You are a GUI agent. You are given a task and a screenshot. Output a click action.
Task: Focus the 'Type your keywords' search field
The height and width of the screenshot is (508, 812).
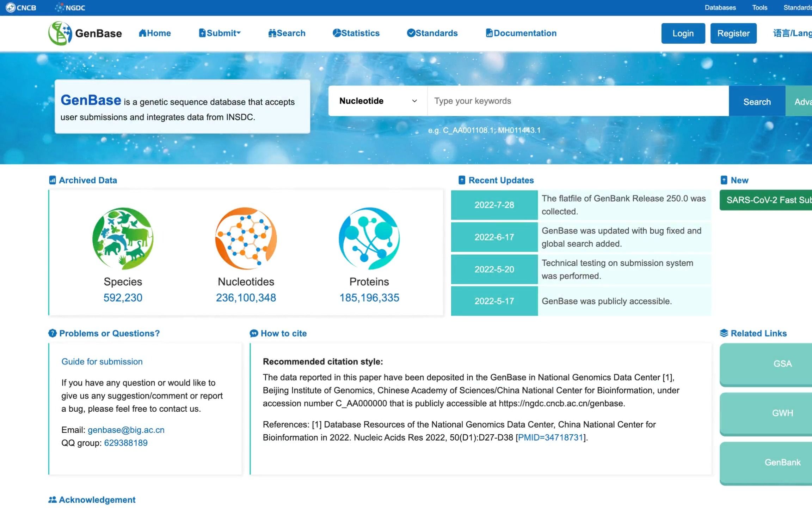[578, 101]
